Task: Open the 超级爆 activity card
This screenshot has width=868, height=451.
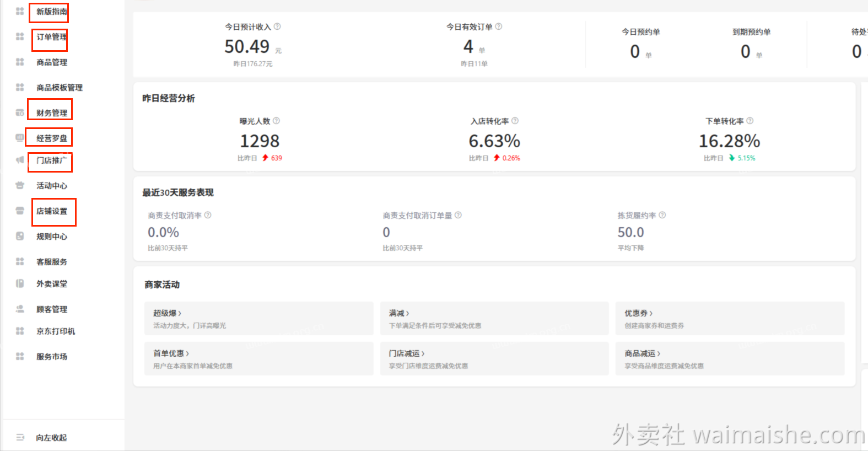Action: 259,318
